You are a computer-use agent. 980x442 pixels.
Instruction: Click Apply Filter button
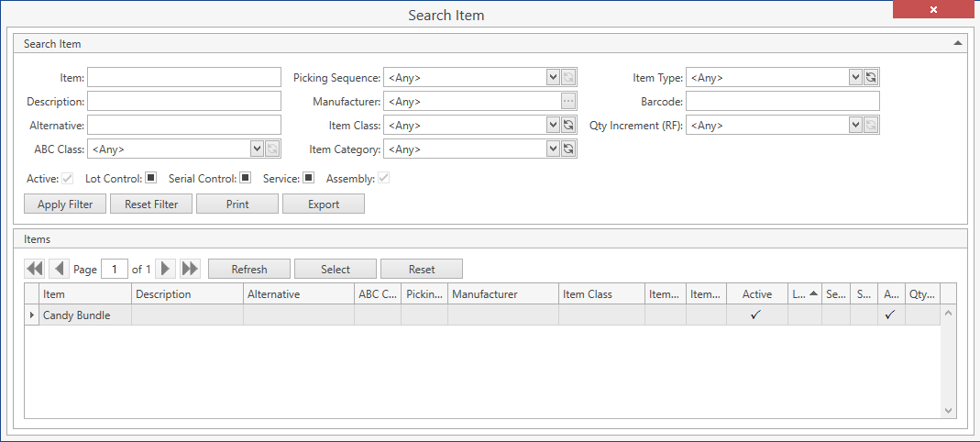point(65,204)
